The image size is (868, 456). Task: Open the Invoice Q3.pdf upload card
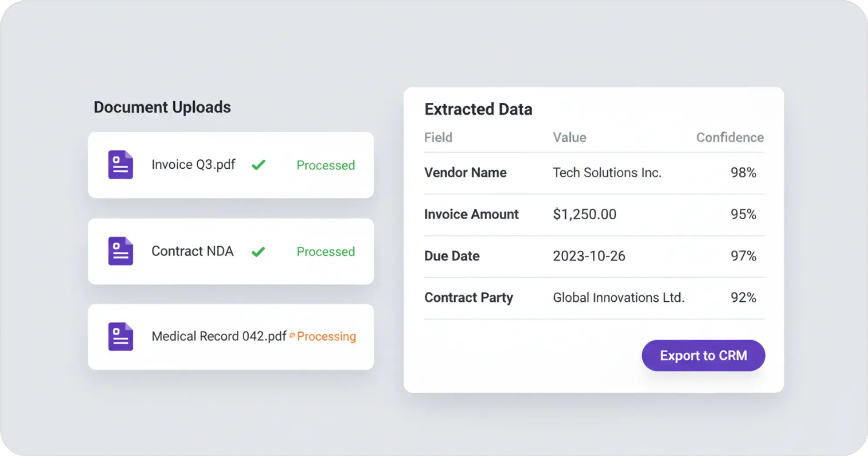[231, 165]
